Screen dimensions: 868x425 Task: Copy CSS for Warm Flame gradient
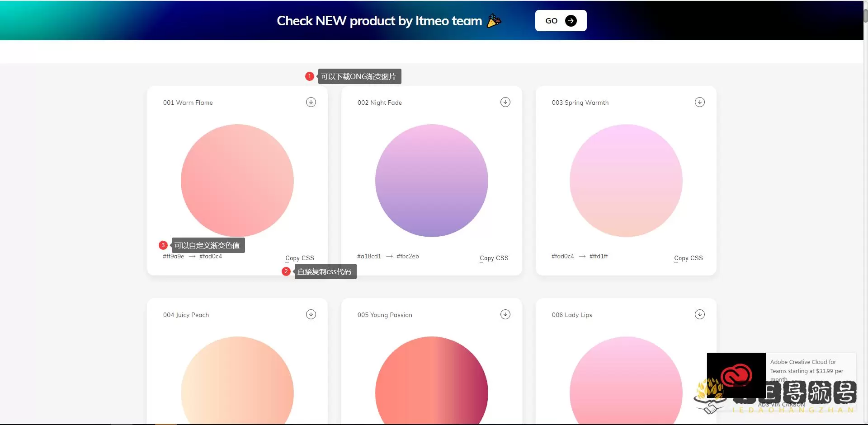299,258
